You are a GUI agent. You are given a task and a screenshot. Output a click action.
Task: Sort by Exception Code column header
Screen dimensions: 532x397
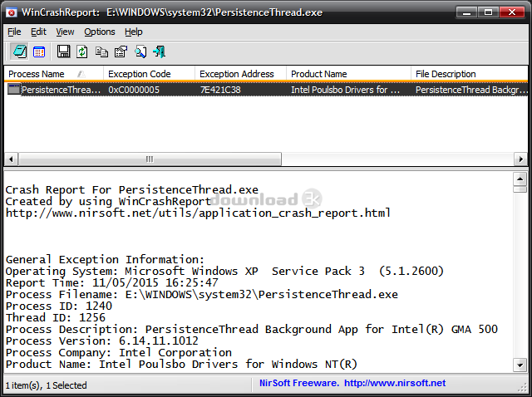click(x=149, y=74)
